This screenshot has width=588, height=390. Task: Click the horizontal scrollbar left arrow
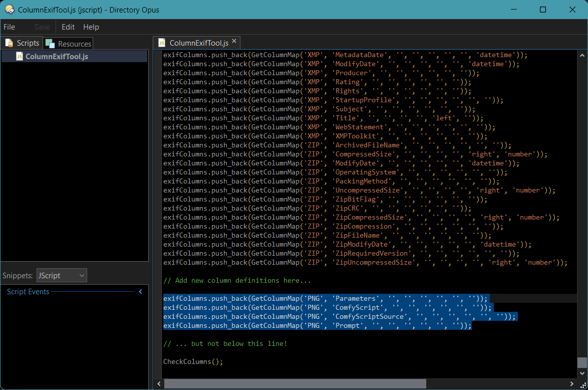click(x=159, y=384)
